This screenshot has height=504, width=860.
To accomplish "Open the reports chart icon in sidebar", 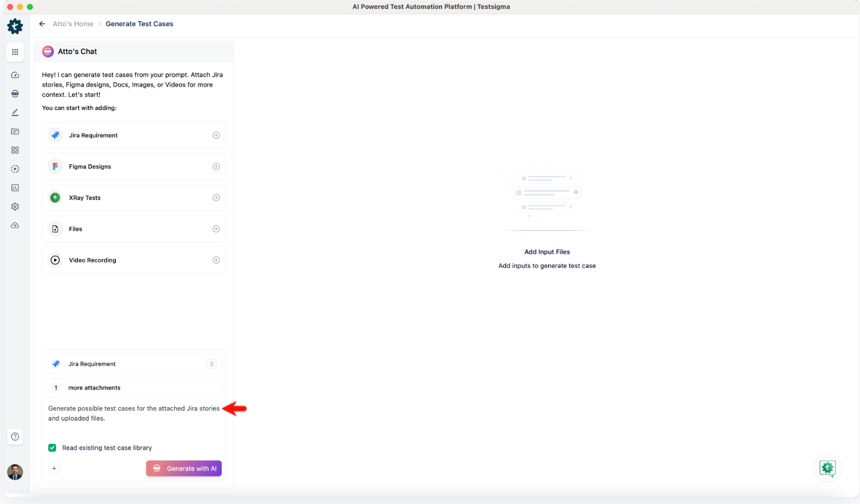I will point(15,188).
